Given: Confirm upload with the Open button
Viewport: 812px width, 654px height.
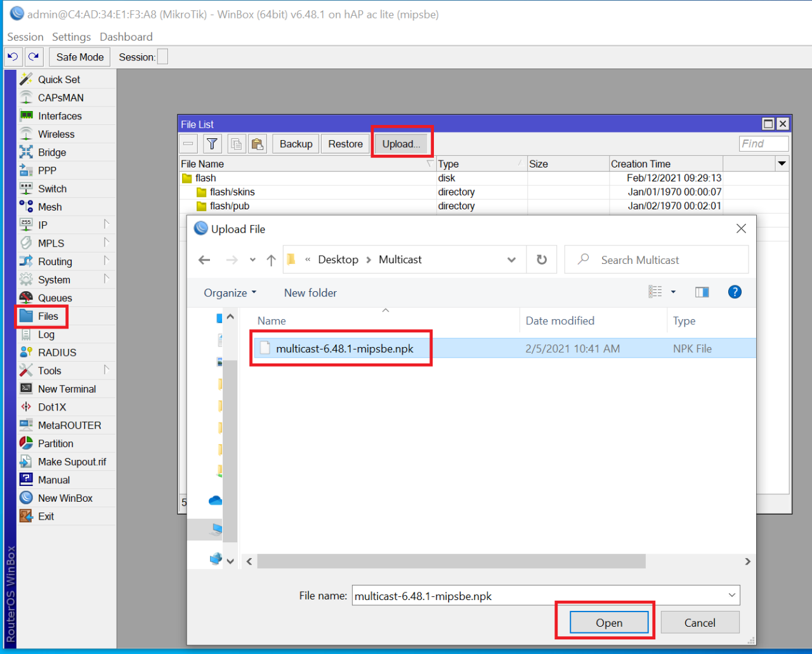Looking at the screenshot, I should [609, 622].
